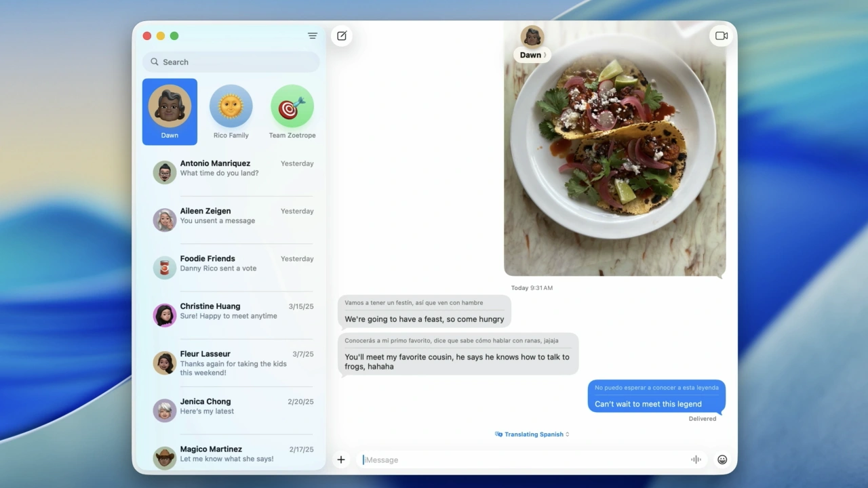Select the pinned Dawn conversation
Image resolution: width=868 pixels, height=488 pixels.
pyautogui.click(x=170, y=111)
